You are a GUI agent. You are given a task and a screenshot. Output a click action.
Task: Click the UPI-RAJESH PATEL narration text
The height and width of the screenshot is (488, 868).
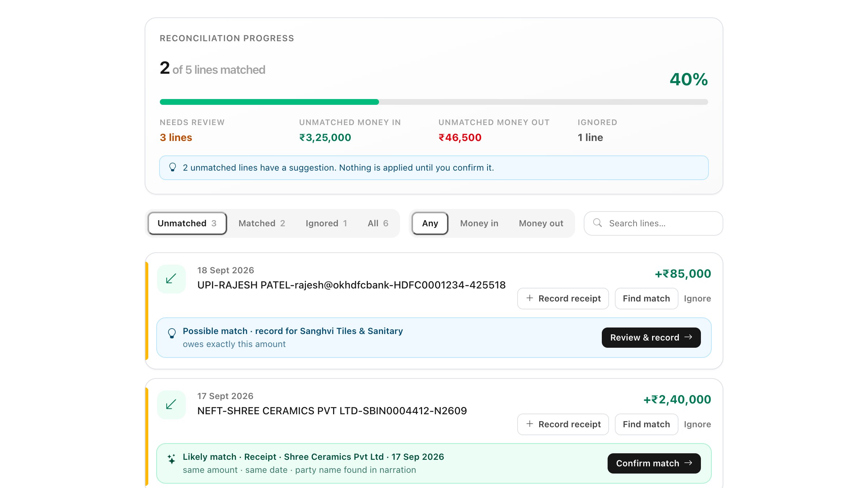352,285
